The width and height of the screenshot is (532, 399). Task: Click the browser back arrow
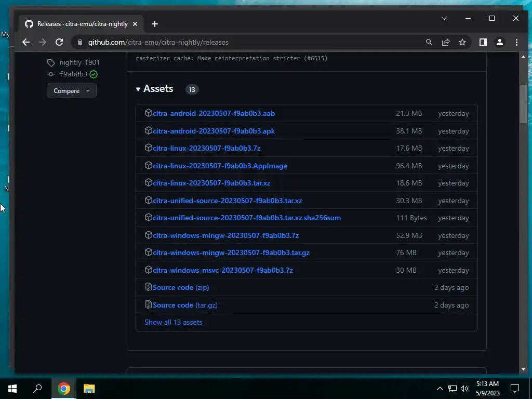[x=26, y=42]
